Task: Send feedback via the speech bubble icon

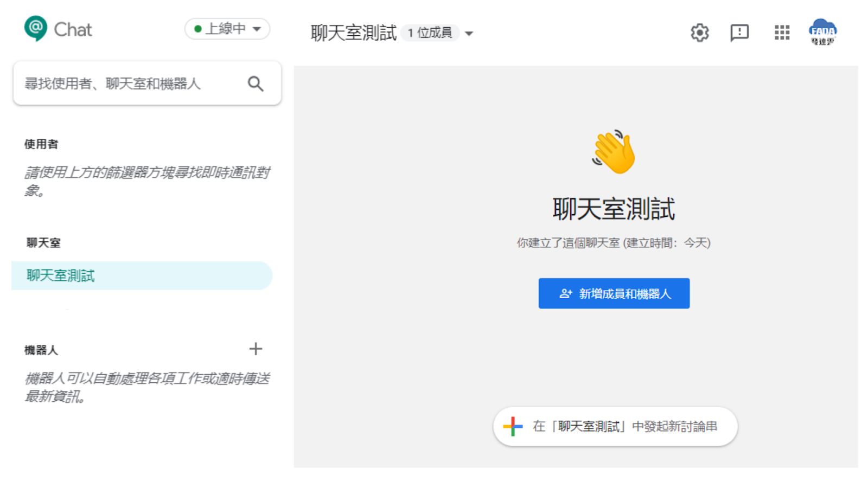Action: (x=739, y=33)
